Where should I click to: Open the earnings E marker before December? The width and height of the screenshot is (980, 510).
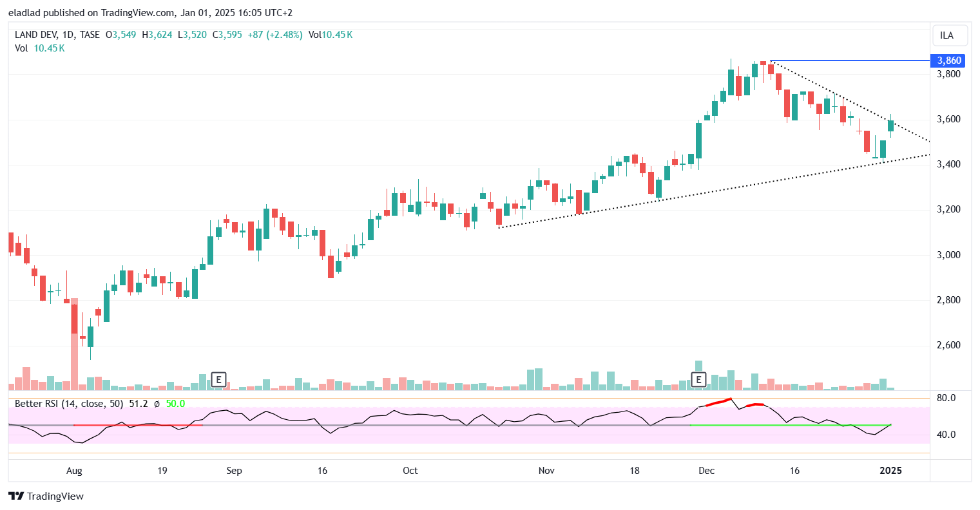coord(698,380)
